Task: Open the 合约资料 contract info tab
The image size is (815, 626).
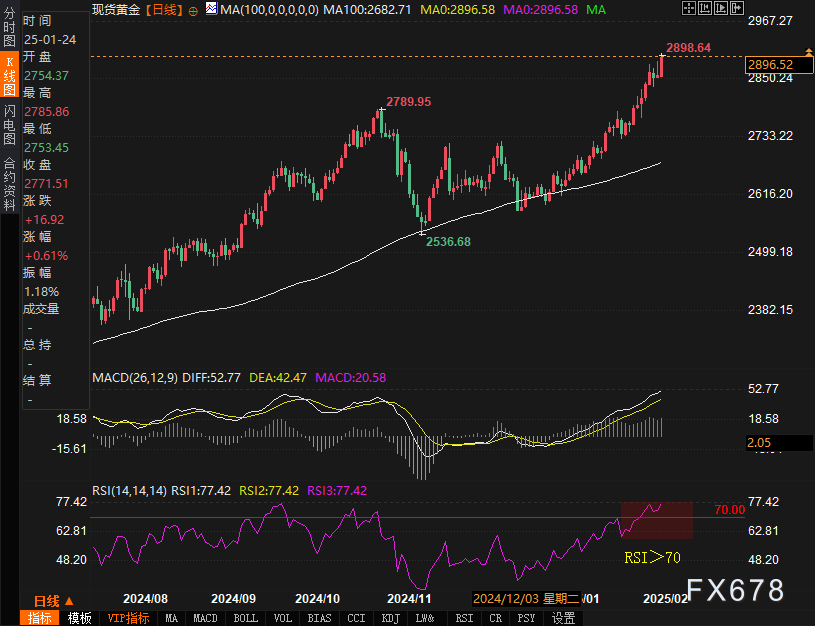Action: coord(9,177)
